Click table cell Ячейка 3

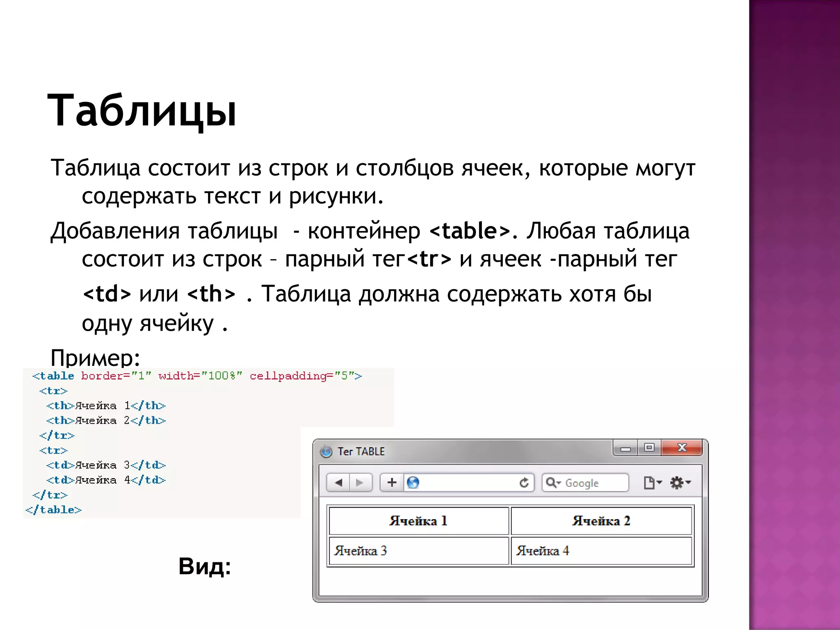419,551
